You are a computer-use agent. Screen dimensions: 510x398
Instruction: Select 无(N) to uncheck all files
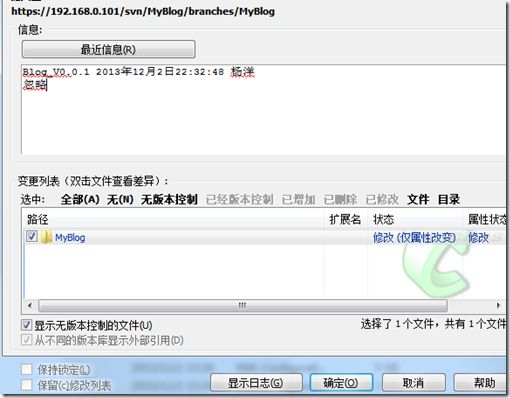(x=120, y=200)
